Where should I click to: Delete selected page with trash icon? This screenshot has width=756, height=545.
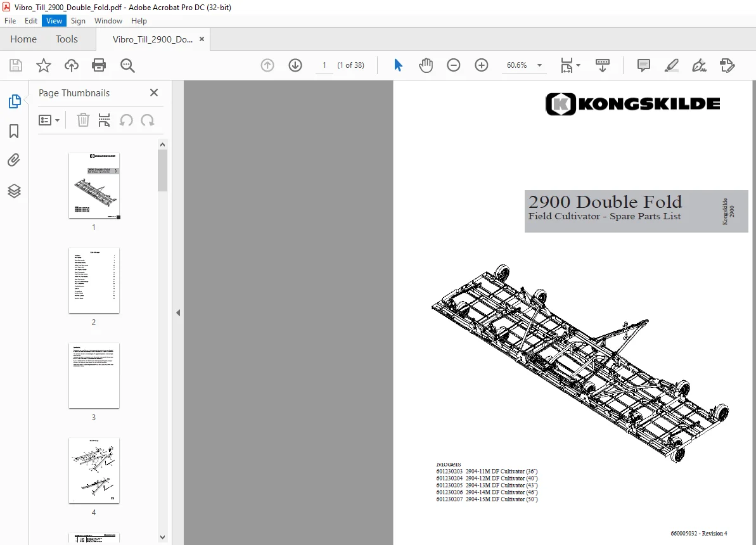click(x=83, y=120)
